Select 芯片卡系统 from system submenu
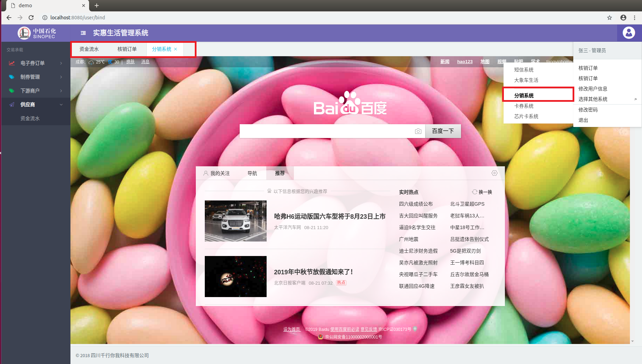This screenshot has width=642, height=364. point(526,116)
